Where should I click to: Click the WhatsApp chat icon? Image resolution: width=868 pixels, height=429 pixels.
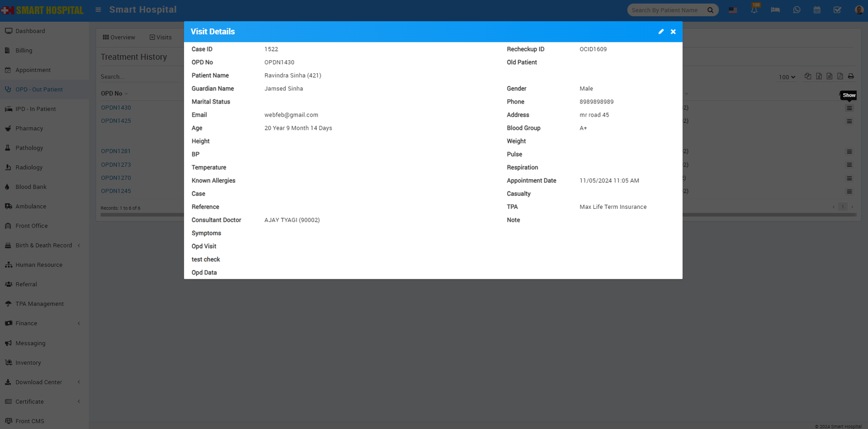[796, 10]
